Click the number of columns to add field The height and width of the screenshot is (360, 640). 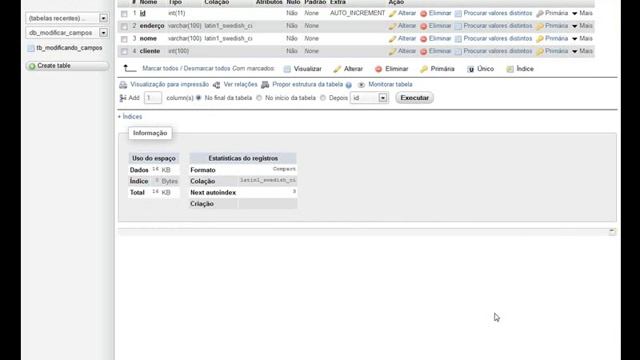(153, 98)
